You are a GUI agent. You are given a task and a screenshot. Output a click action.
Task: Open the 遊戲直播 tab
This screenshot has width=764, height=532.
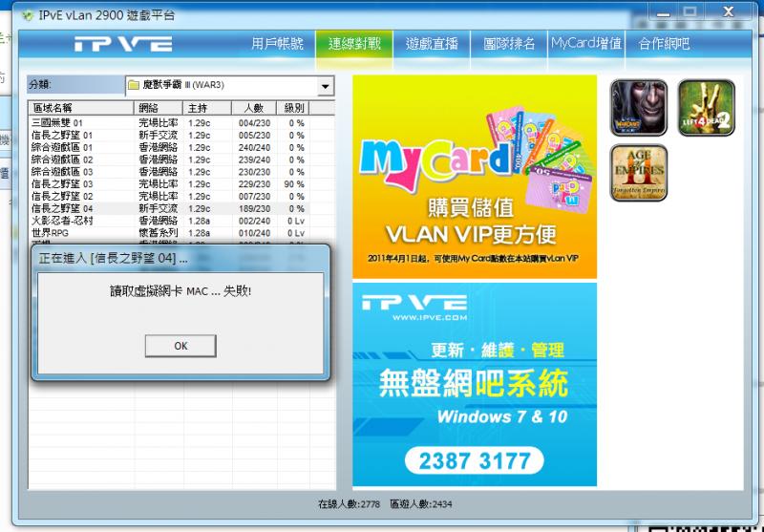click(432, 44)
